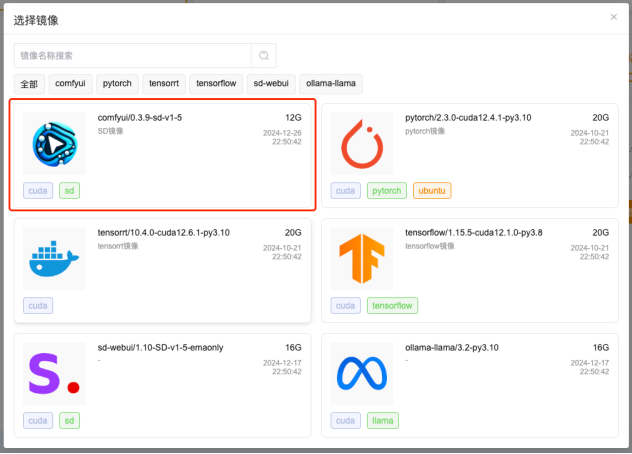
Task: Select the 全部 filter tab
Action: click(x=29, y=84)
